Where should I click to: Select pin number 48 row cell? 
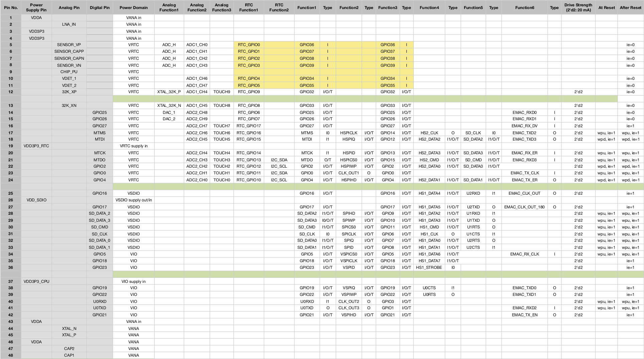point(11,355)
